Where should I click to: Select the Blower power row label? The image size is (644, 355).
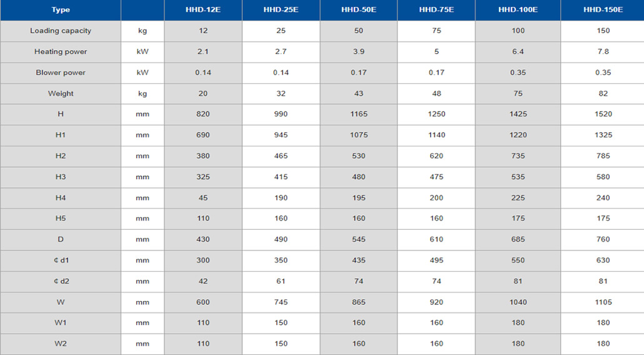pyautogui.click(x=61, y=73)
